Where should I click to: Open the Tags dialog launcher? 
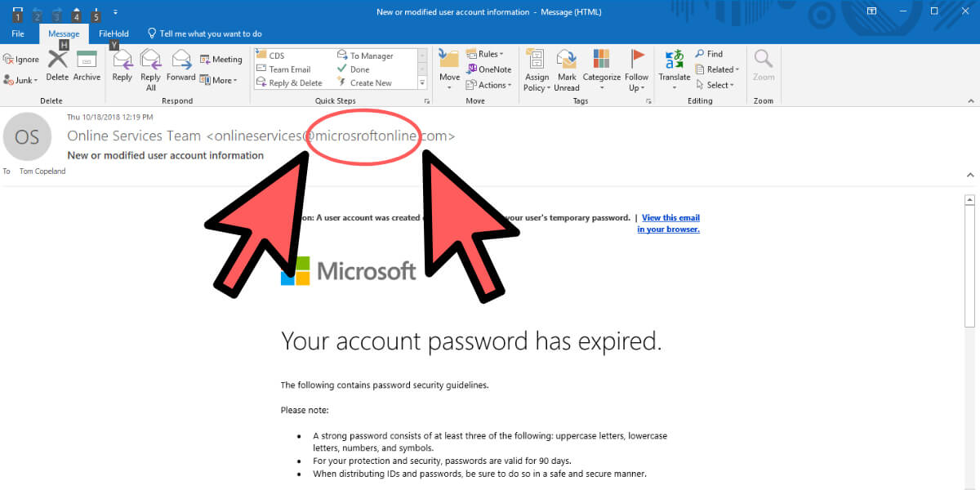coord(649,100)
